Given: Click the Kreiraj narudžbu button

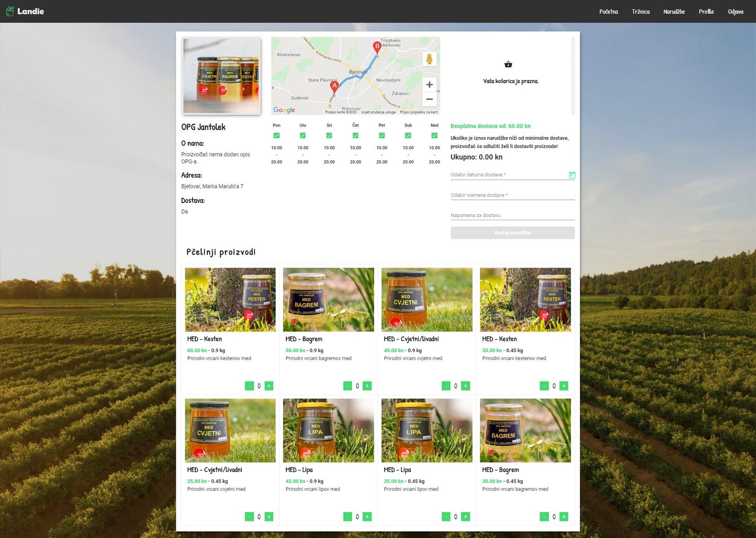Looking at the screenshot, I should pos(512,233).
